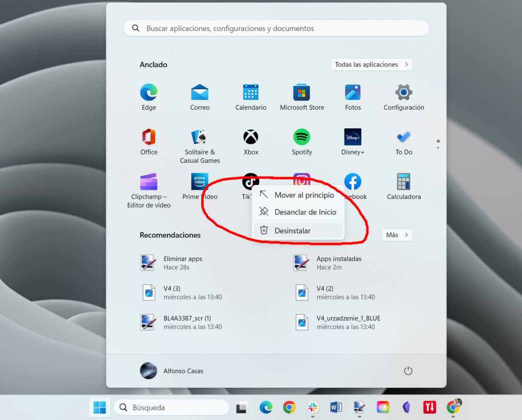Open recommended file V4 (2)
The image size is (522, 420).
coord(335,292)
